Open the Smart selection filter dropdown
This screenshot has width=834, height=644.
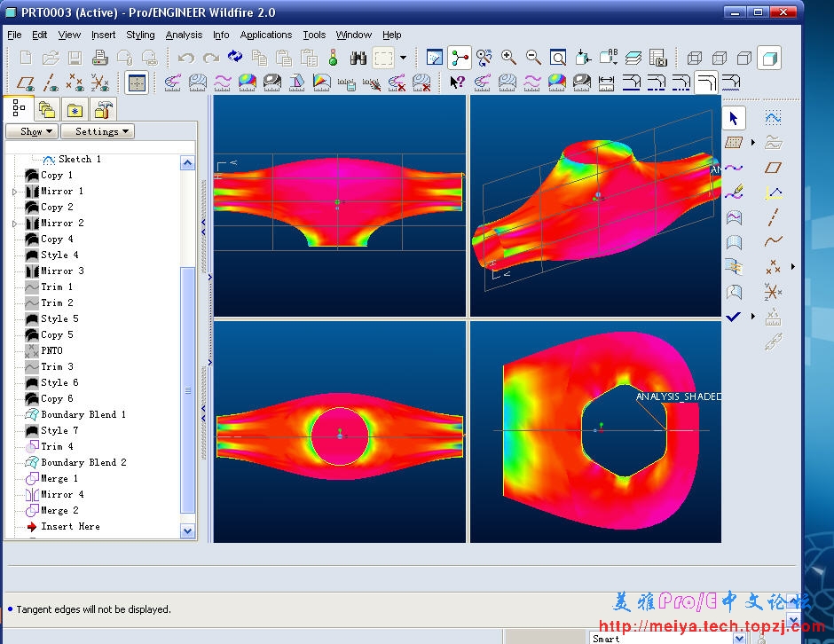(739, 638)
